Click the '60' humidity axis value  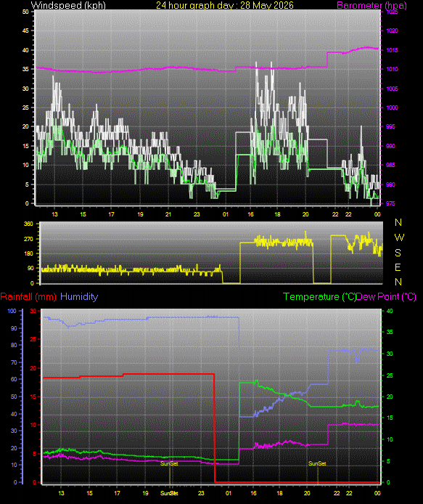[14, 380]
